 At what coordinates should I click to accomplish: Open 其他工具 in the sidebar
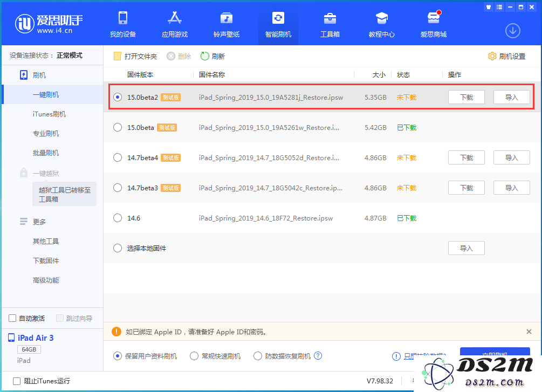(x=46, y=241)
